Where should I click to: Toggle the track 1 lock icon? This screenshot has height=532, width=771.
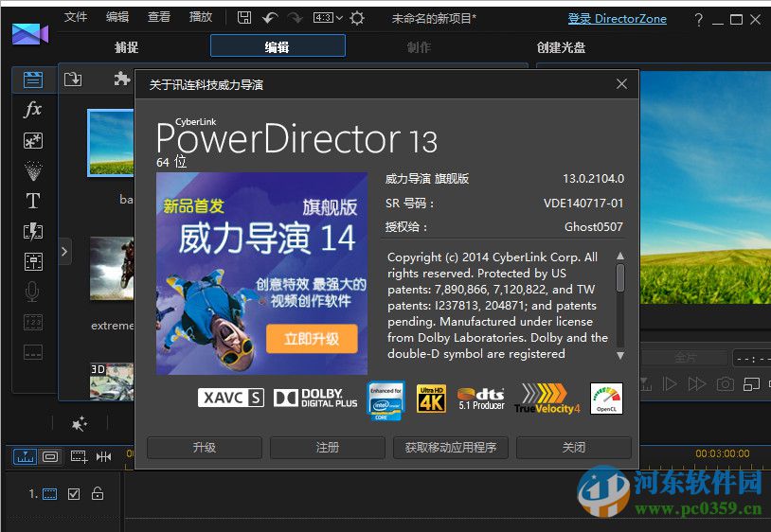coord(98,493)
